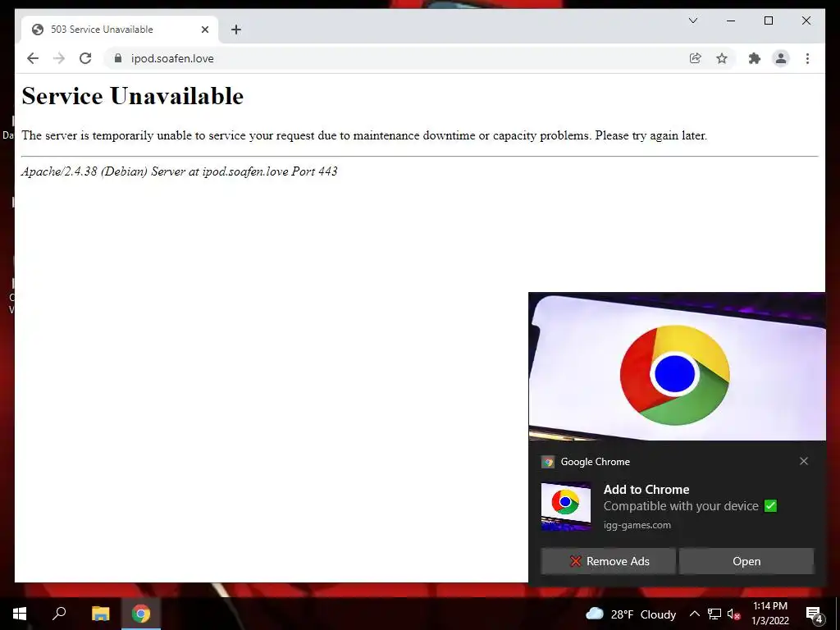
Task: Open the Windows Start menu
Action: pyautogui.click(x=20, y=614)
